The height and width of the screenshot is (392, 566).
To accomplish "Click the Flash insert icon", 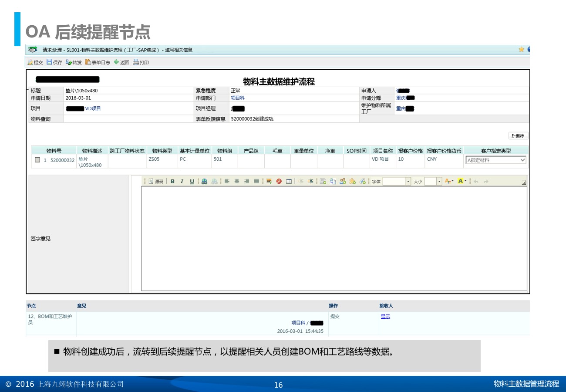I will coord(279,182).
